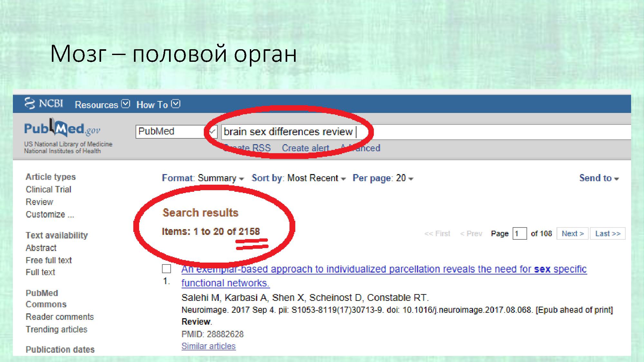Filter by Clinical Trial article type
This screenshot has width=644, height=362.
48,190
